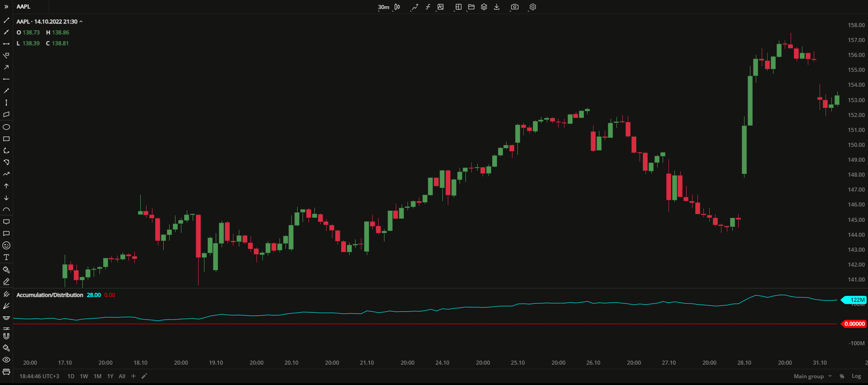868x385 pixels.
Task: Select the fan lines tool
Action: point(6,306)
